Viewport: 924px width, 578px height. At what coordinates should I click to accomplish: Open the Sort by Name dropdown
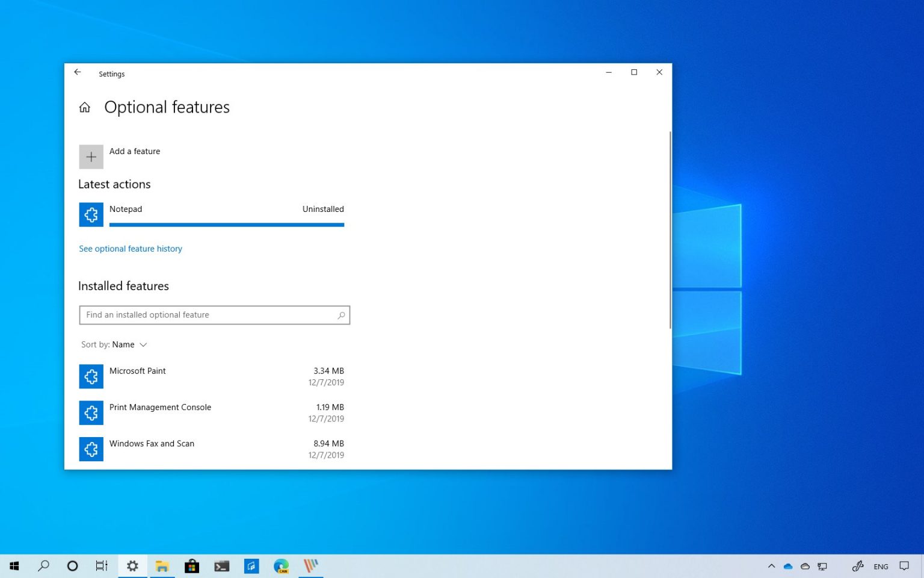114,344
